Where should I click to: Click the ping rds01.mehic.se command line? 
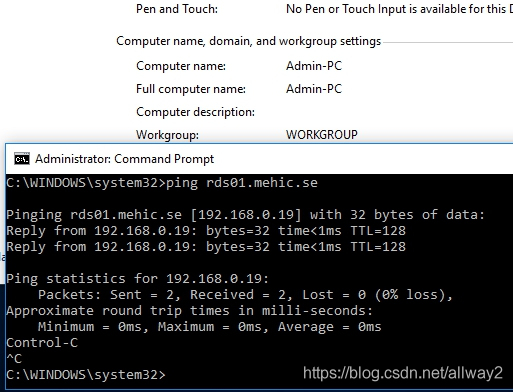coord(162,183)
